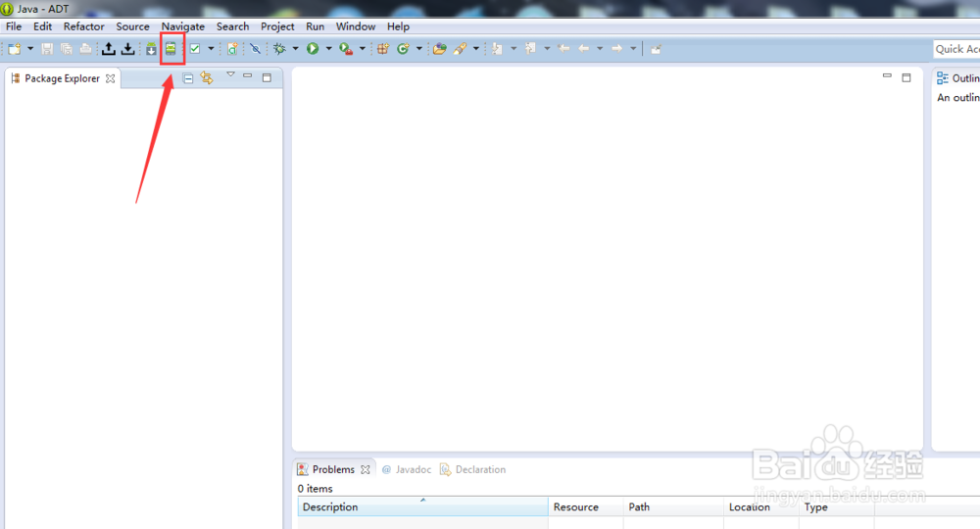Click the green checkmark lint icon
980x529 pixels.
click(x=195, y=49)
